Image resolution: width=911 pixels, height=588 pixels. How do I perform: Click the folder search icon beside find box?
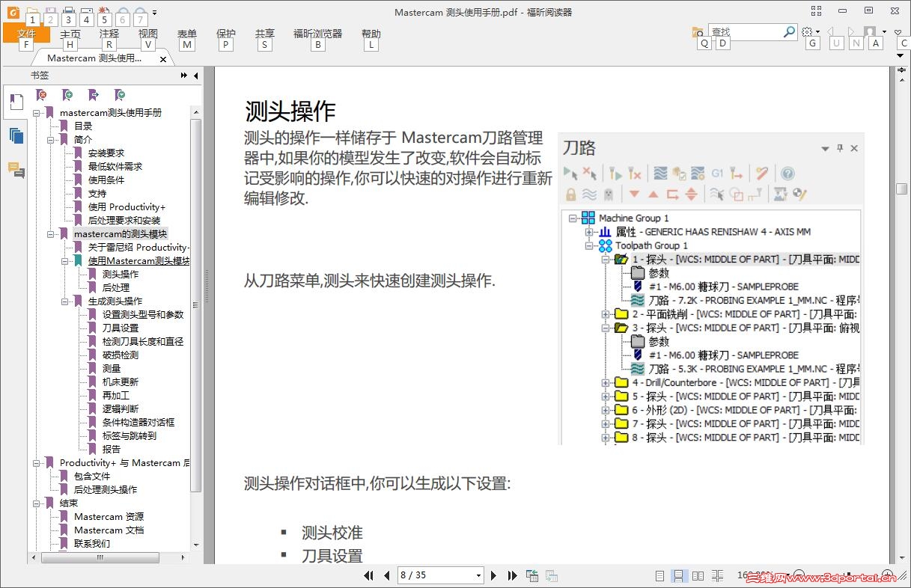click(x=698, y=32)
